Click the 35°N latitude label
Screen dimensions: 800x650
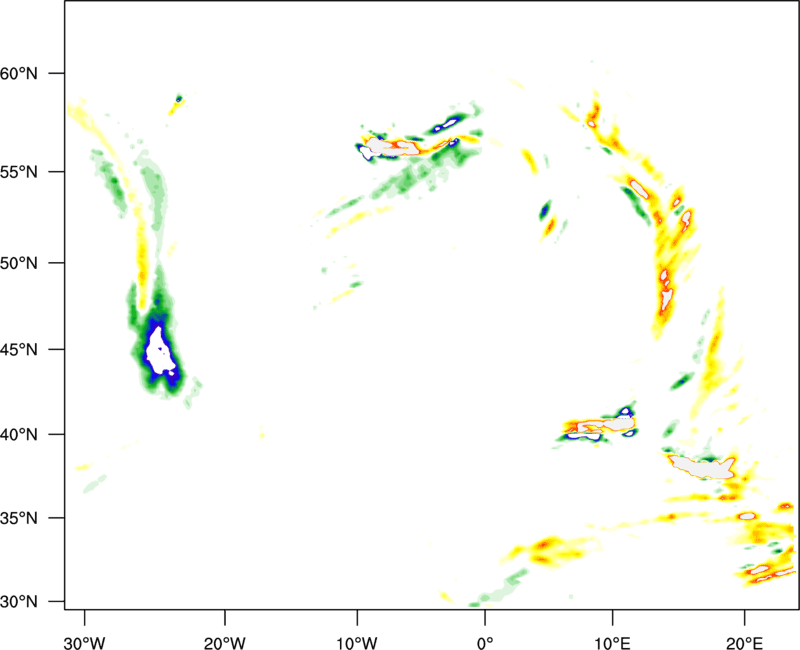(19, 518)
